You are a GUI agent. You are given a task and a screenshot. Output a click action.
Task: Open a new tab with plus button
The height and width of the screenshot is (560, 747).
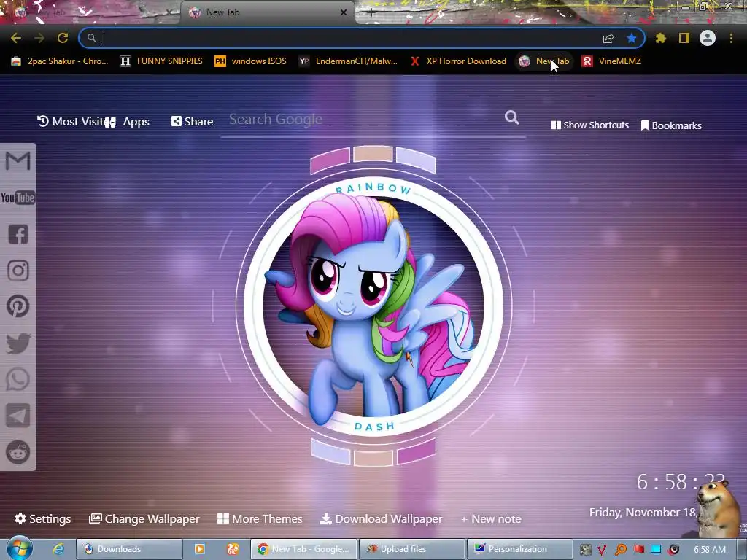point(371,13)
